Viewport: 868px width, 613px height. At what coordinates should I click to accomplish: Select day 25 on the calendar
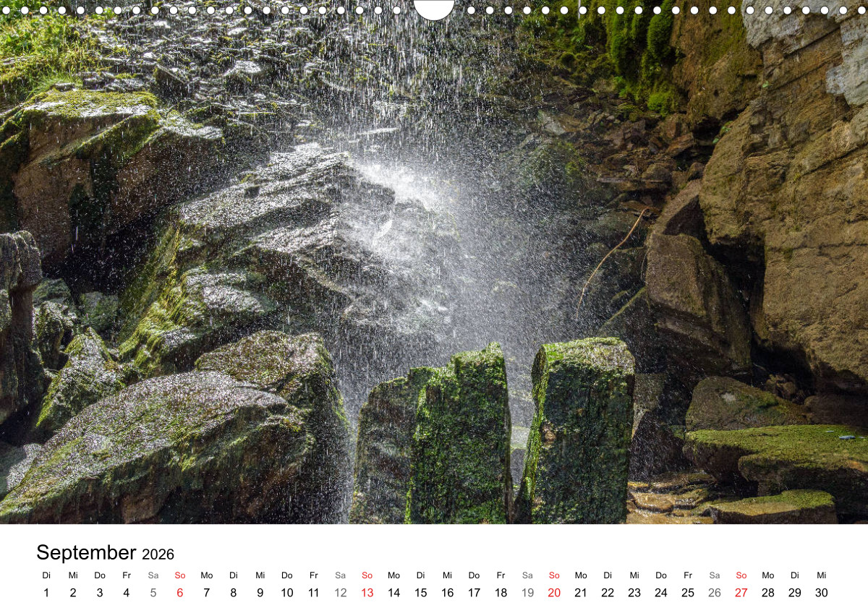(x=688, y=593)
